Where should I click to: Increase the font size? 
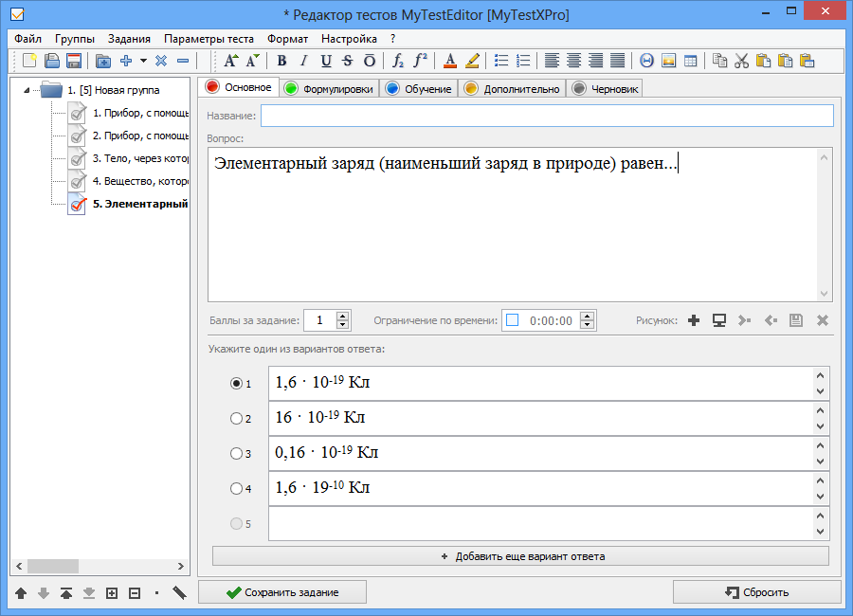pos(230,61)
